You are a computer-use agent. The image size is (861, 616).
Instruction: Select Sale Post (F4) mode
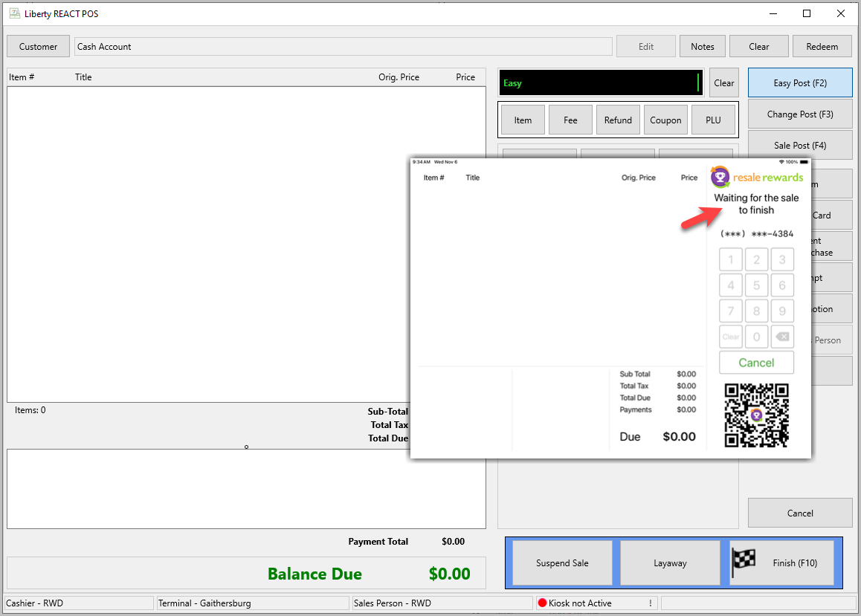(x=800, y=146)
